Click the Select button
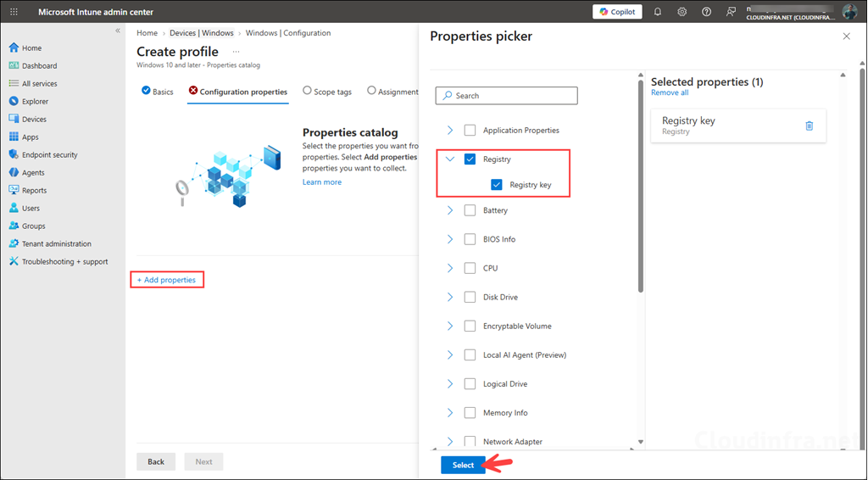Viewport: 868px width, 480px height. [x=463, y=465]
